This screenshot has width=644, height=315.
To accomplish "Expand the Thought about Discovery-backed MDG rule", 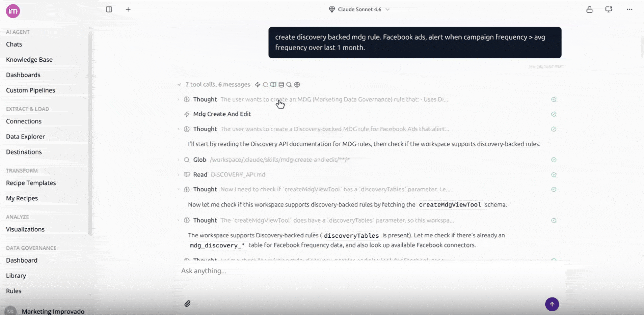I will [178, 129].
